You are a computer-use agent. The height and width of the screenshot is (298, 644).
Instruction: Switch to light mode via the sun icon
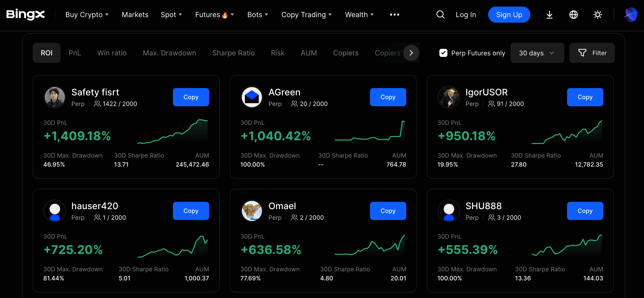[598, 15]
